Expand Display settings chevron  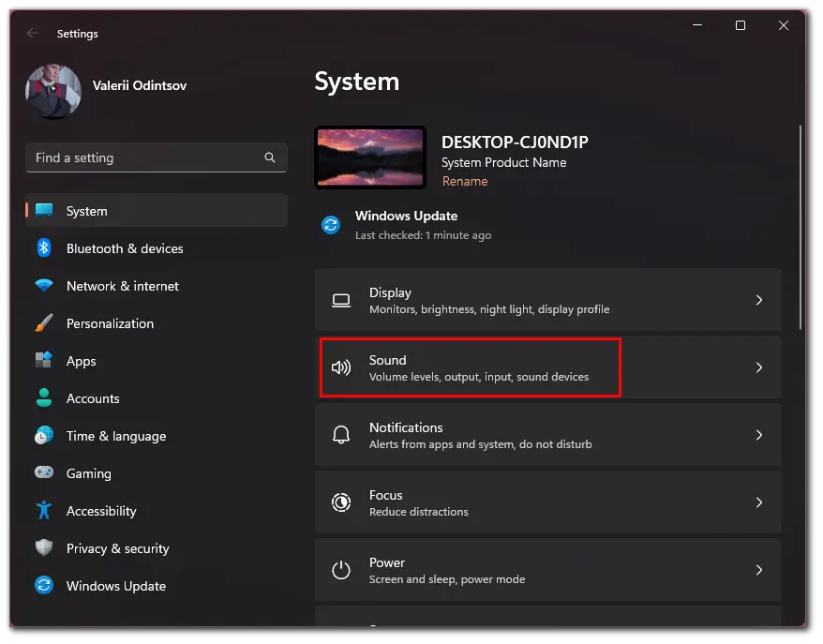pyautogui.click(x=759, y=300)
